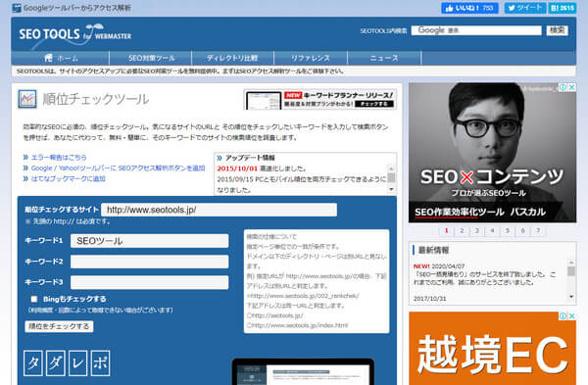Open リファレンス menu
The width and height of the screenshot is (588, 385).
(x=311, y=58)
